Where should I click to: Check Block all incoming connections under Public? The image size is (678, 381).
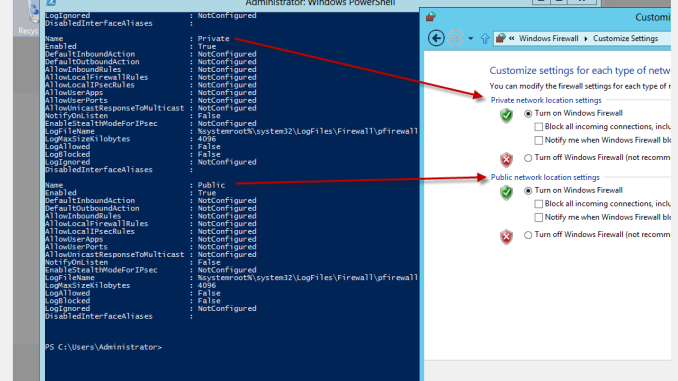click(x=538, y=204)
